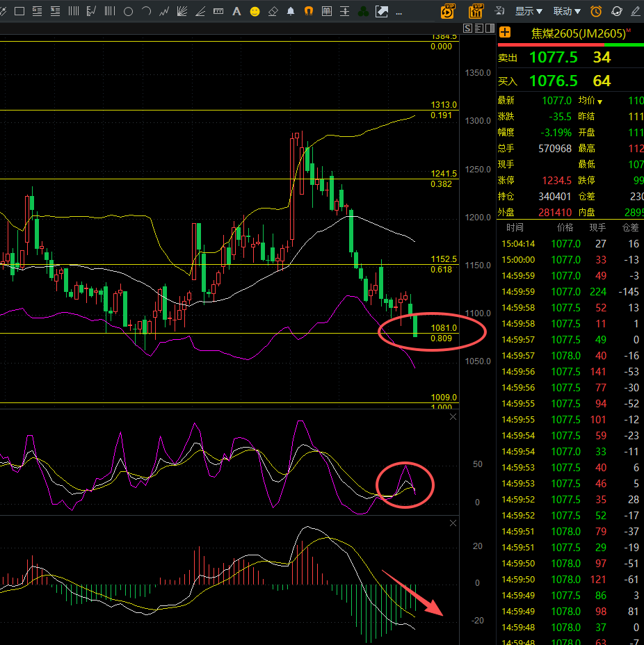Click the 价格 column header
The width and height of the screenshot is (644, 645).
coord(565,227)
